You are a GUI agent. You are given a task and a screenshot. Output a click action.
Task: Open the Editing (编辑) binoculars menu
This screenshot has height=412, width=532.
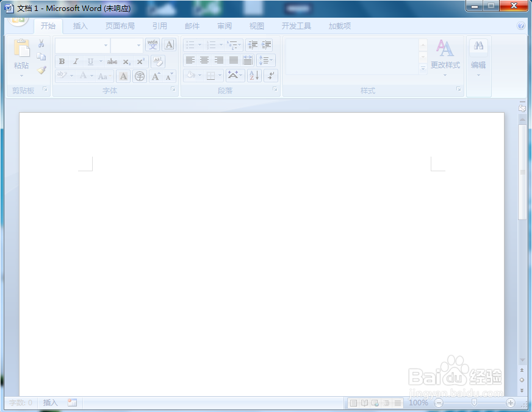click(x=478, y=58)
